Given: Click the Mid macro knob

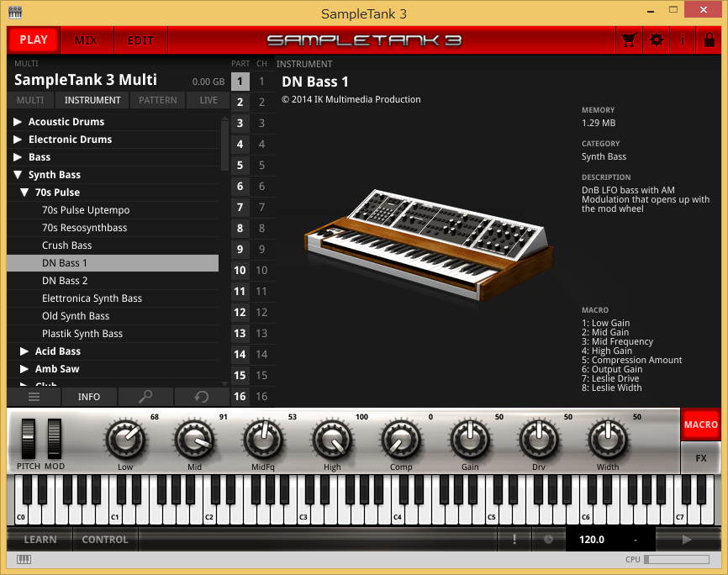Looking at the screenshot, I should pyautogui.click(x=194, y=439).
